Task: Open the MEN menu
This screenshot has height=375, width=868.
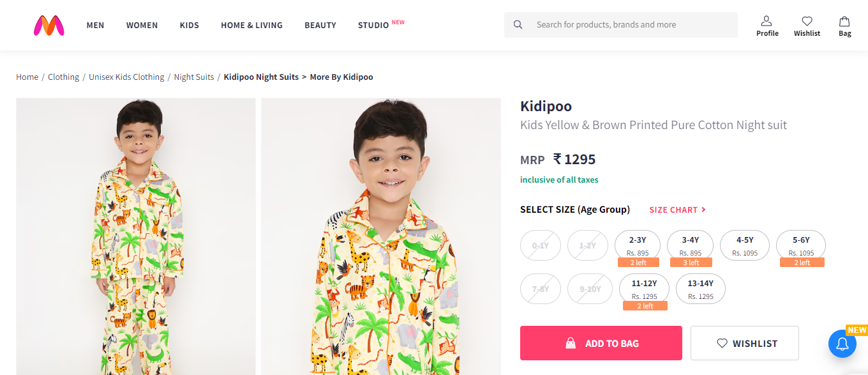Action: pos(95,25)
